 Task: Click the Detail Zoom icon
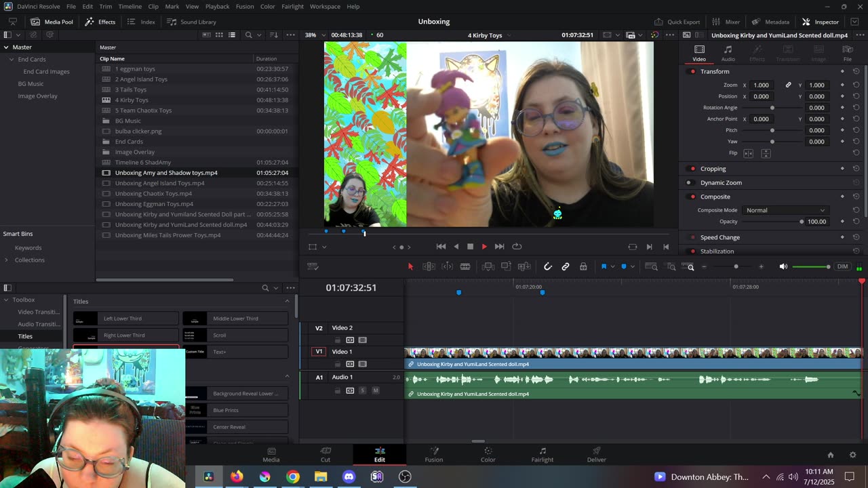coord(671,266)
